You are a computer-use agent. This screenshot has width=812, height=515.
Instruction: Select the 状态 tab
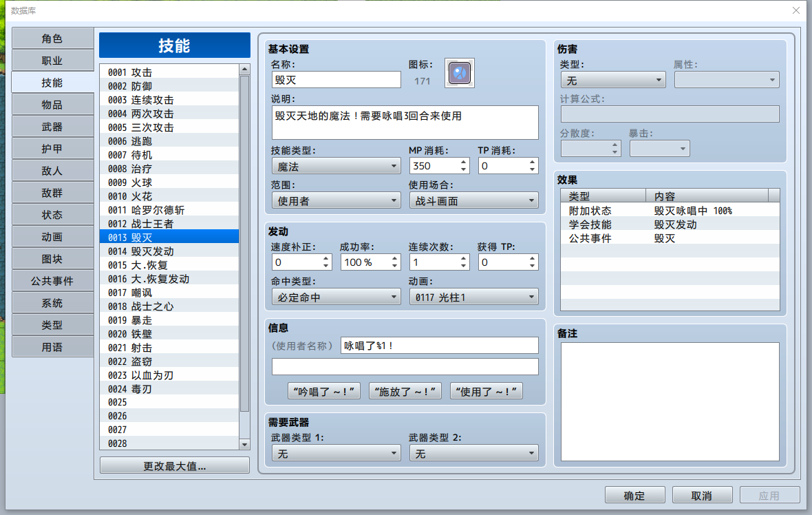tap(52, 215)
